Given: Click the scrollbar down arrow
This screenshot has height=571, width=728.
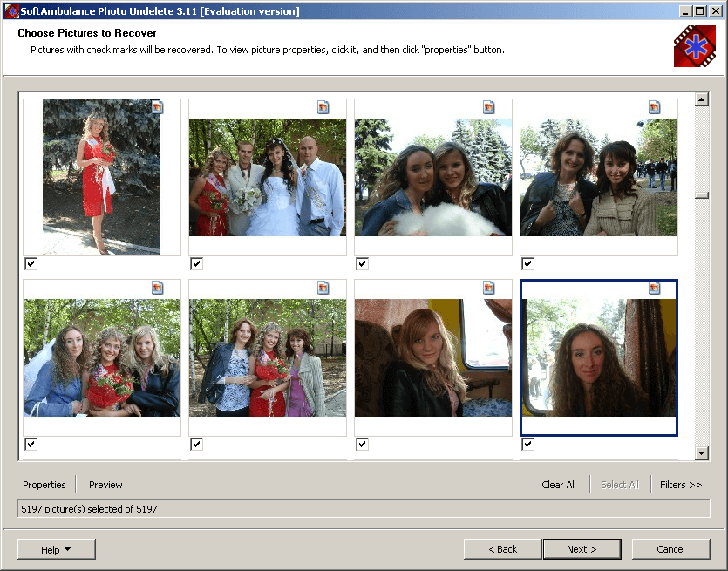Looking at the screenshot, I should (x=702, y=452).
